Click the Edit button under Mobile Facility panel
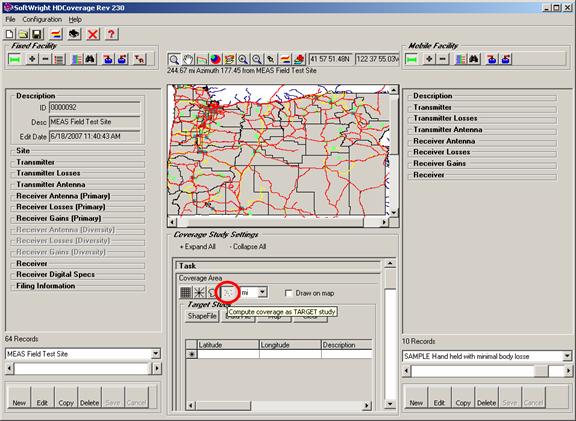This screenshot has height=421, width=576. point(439,398)
